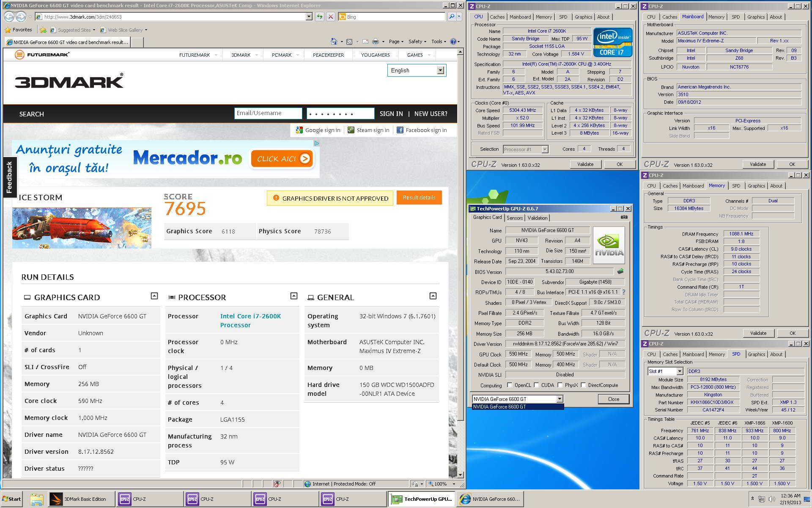Open the Web Slice Gallery favorites item
This screenshot has height=508, width=812.
click(x=123, y=30)
